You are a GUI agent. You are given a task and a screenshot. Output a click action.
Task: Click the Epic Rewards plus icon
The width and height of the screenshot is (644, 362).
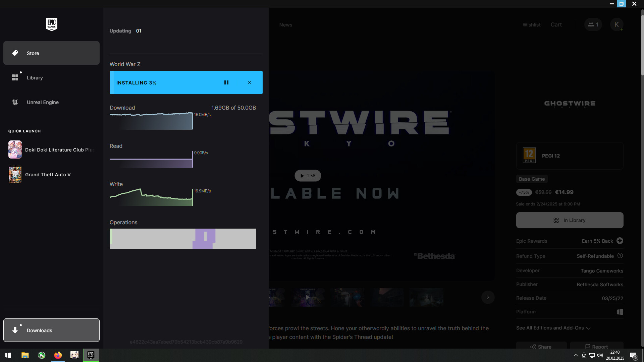pos(620,241)
